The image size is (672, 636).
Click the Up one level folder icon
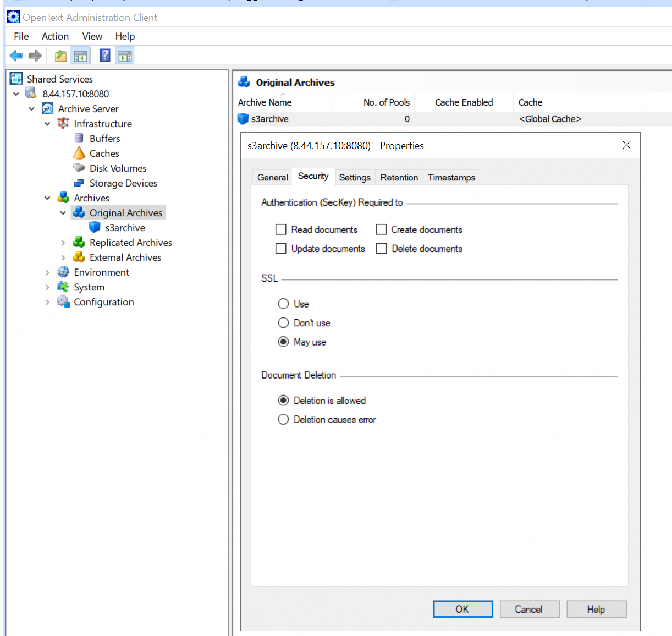60,56
